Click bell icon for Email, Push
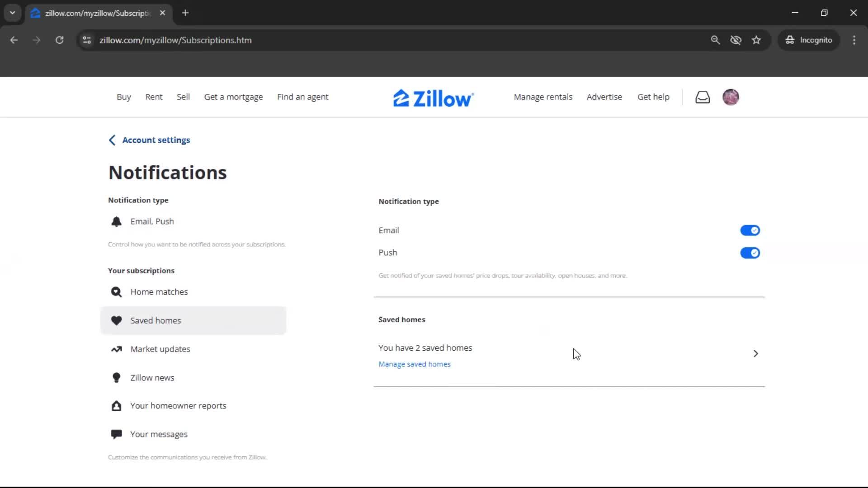Viewport: 868px width, 488px height. 116,221
